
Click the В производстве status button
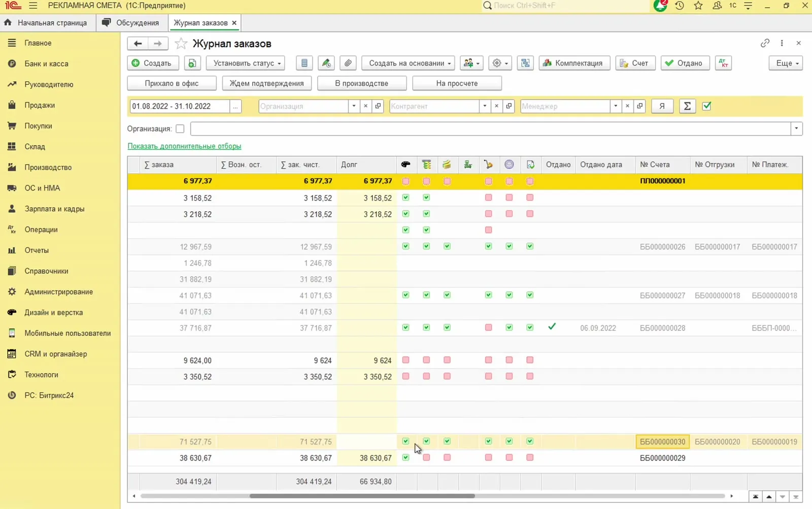tap(362, 83)
